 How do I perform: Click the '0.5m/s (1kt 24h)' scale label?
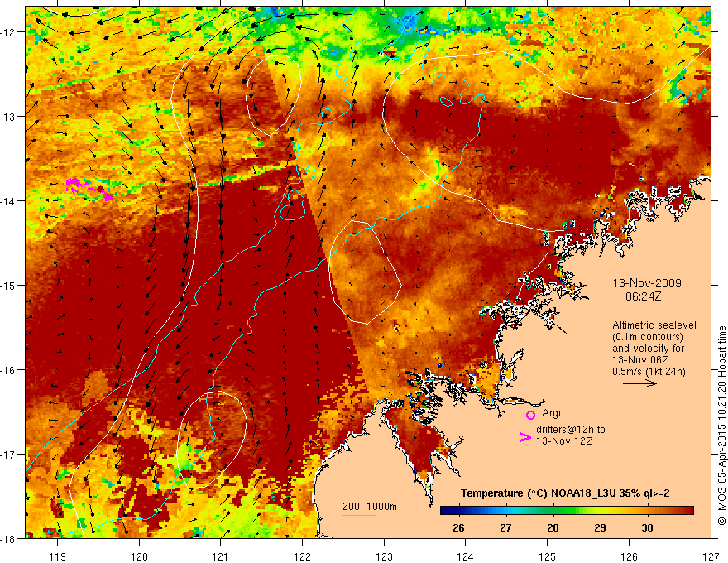(x=649, y=372)
